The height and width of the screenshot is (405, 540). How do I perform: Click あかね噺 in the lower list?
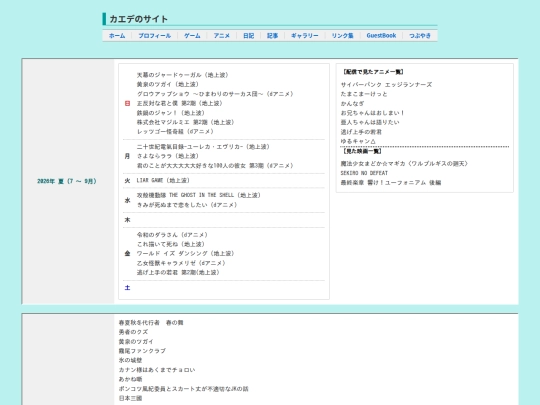pyautogui.click(x=130, y=379)
